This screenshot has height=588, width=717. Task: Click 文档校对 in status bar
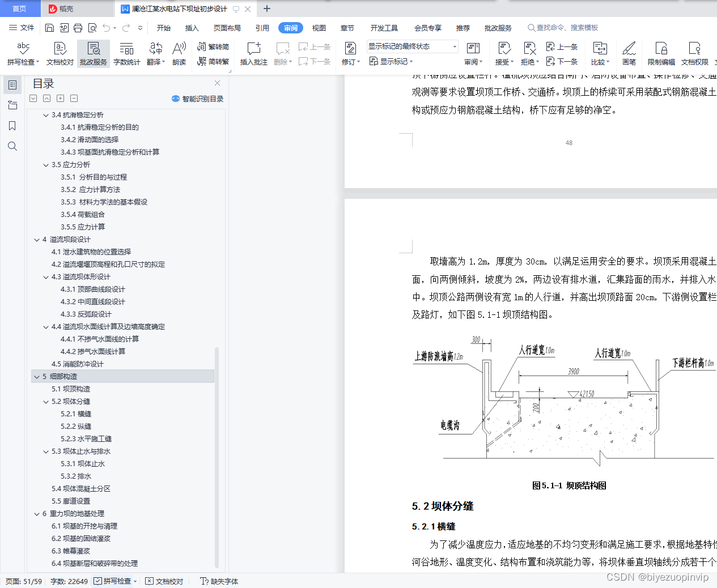(x=164, y=581)
